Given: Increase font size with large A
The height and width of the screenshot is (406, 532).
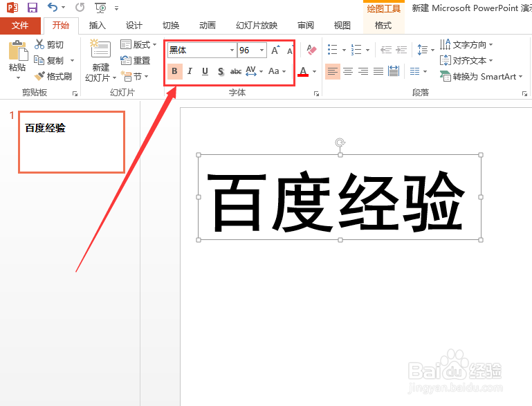Looking at the screenshot, I should [x=275, y=50].
